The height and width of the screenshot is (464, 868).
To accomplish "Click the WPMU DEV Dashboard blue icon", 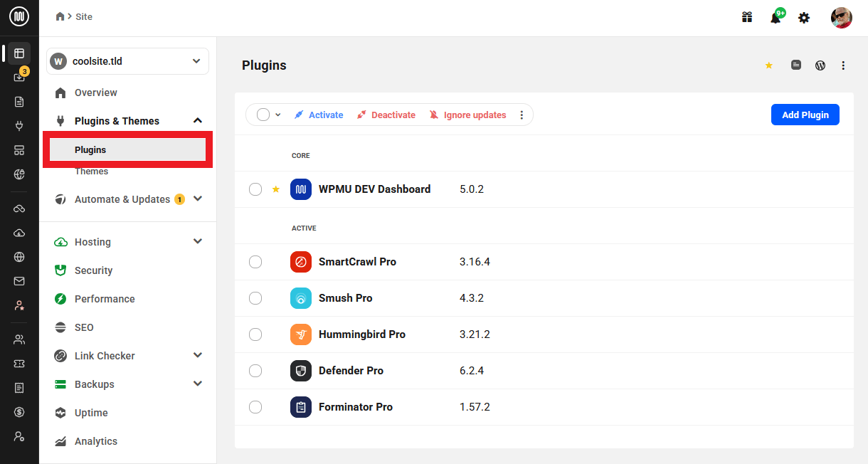I will click(301, 189).
